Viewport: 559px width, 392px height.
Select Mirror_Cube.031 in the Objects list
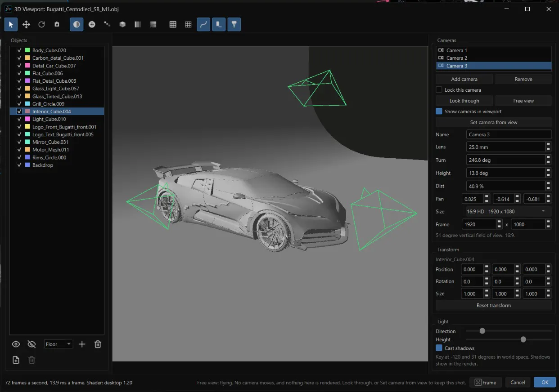[x=57, y=142]
